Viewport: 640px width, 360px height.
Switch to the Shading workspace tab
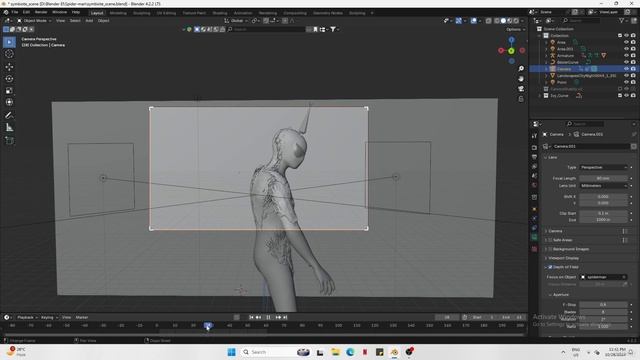[x=220, y=13]
